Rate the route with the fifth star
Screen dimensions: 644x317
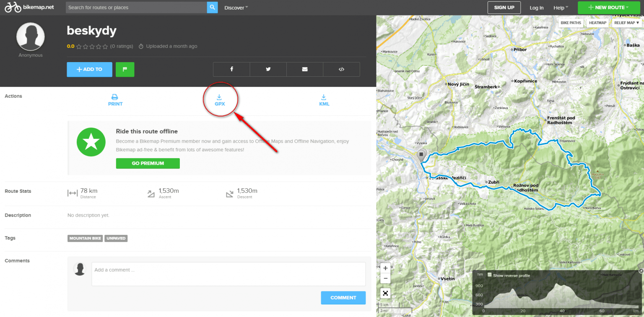point(105,47)
